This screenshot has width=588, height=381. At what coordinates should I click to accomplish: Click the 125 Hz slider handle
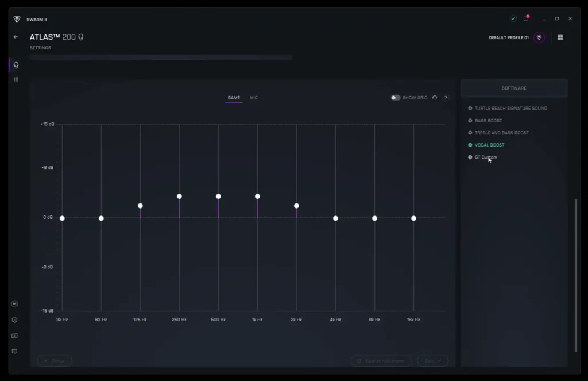(140, 206)
